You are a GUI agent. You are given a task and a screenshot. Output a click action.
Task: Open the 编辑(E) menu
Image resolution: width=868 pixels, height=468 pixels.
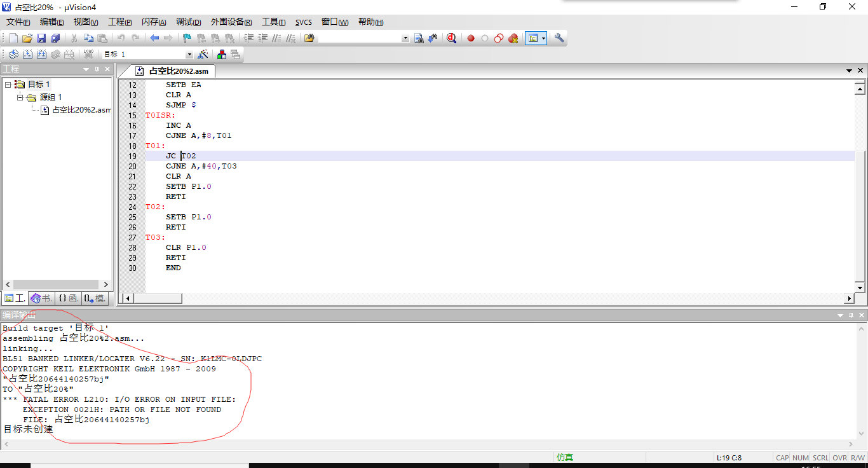coord(51,22)
